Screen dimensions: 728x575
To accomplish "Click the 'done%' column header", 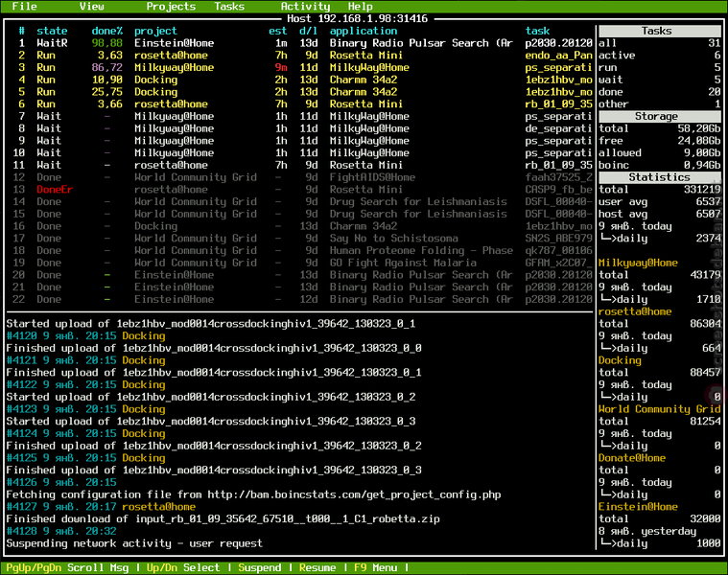I will coord(106,31).
